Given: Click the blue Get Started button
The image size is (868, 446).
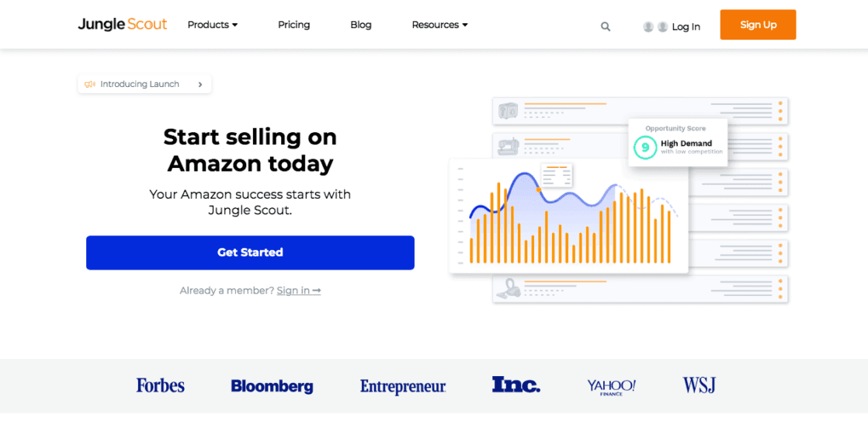Looking at the screenshot, I should [x=250, y=253].
